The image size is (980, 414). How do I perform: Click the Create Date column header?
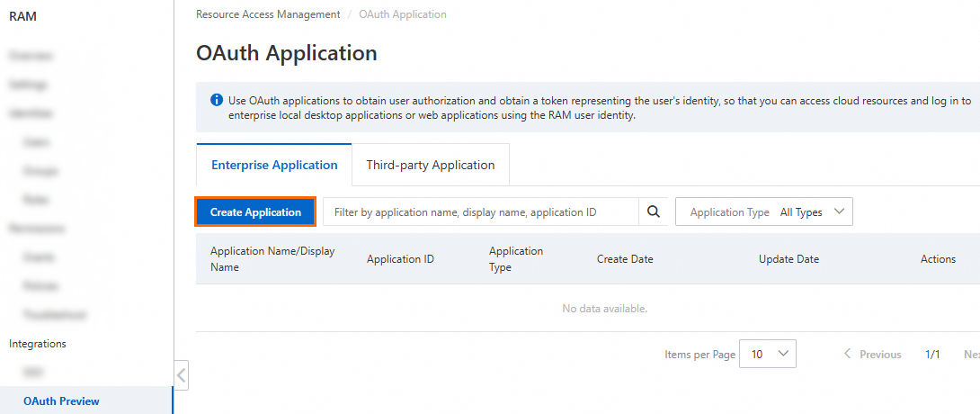click(x=625, y=259)
